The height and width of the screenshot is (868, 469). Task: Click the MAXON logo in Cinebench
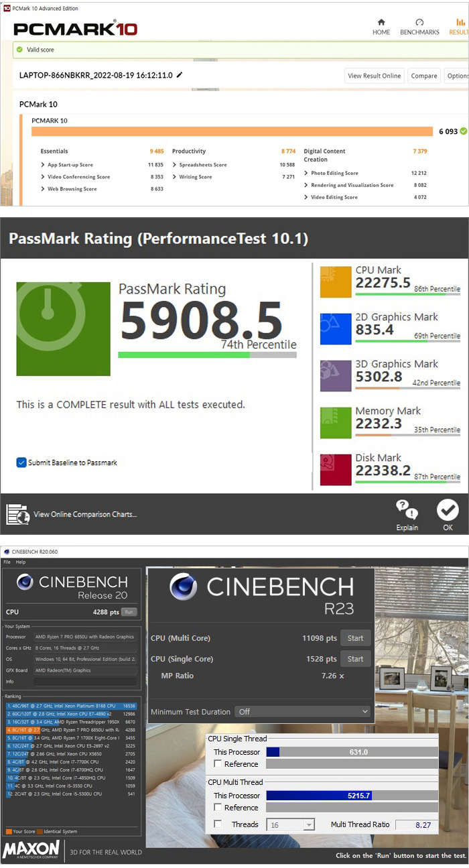coord(31,850)
